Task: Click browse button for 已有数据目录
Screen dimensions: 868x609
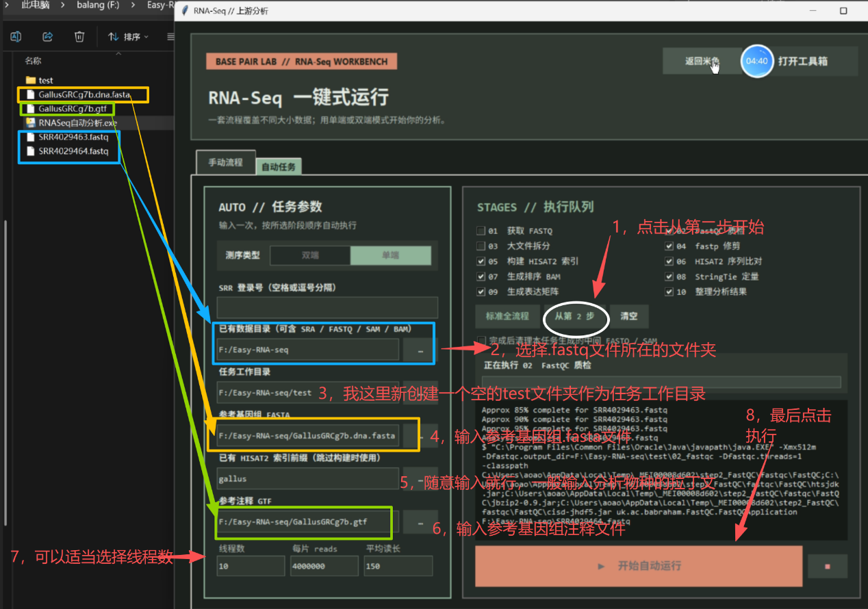Action: pos(420,350)
